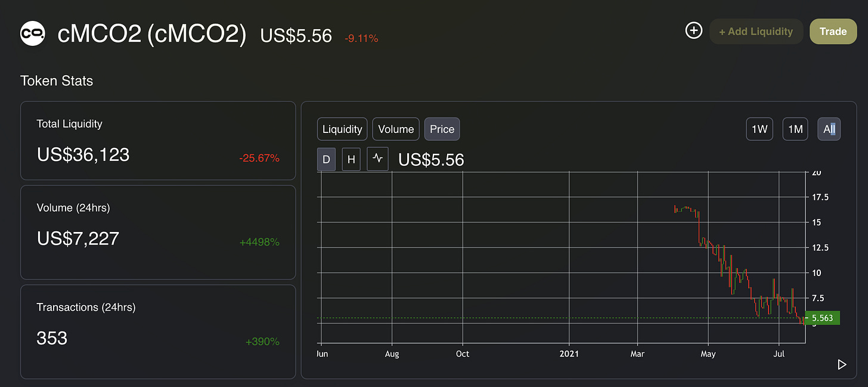Click the 2021 label on time axis
The image size is (868, 387).
pos(569,354)
